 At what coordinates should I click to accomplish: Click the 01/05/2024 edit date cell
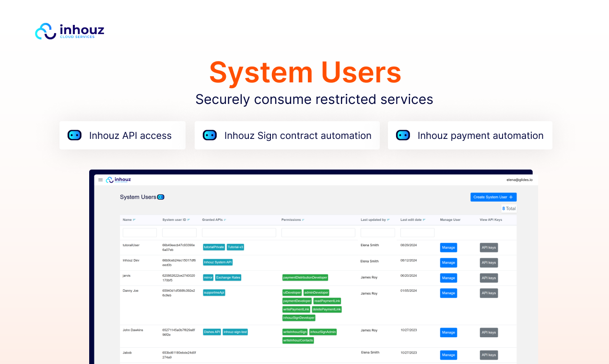pyautogui.click(x=409, y=290)
